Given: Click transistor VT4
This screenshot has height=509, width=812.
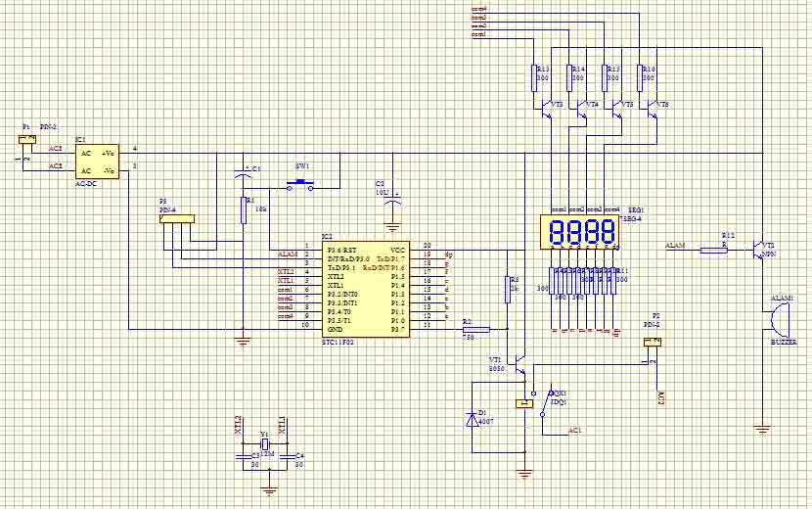Looking at the screenshot, I should pos(580,109).
